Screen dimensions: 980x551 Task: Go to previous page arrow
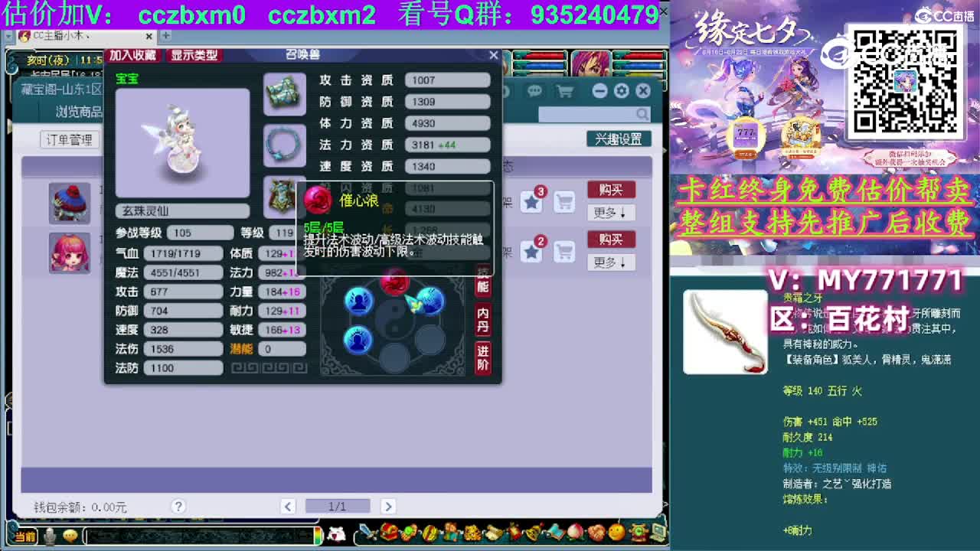pyautogui.click(x=288, y=506)
